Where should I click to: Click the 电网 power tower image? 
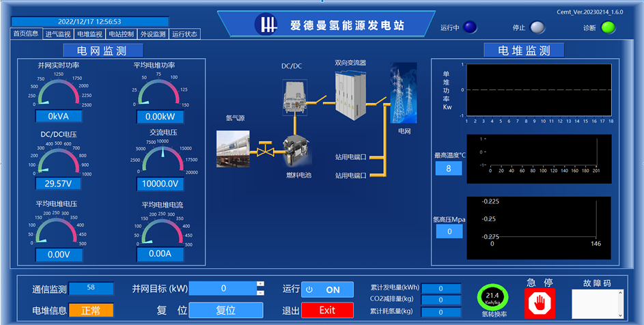pos(404,93)
